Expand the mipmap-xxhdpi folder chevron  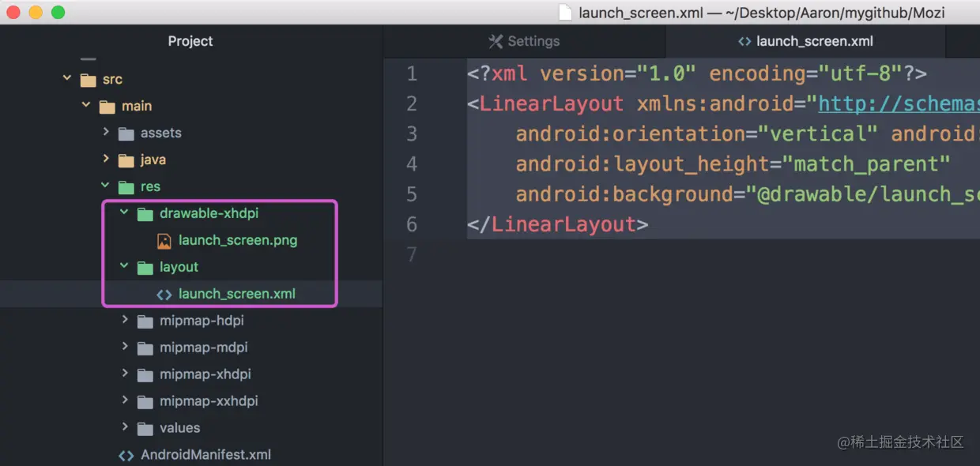[x=125, y=400]
